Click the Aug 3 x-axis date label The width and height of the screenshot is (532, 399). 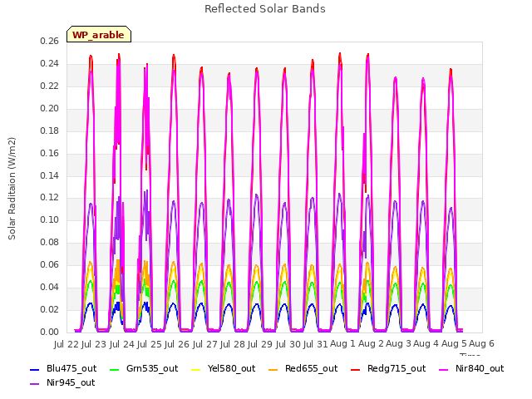pyautogui.click(x=399, y=343)
